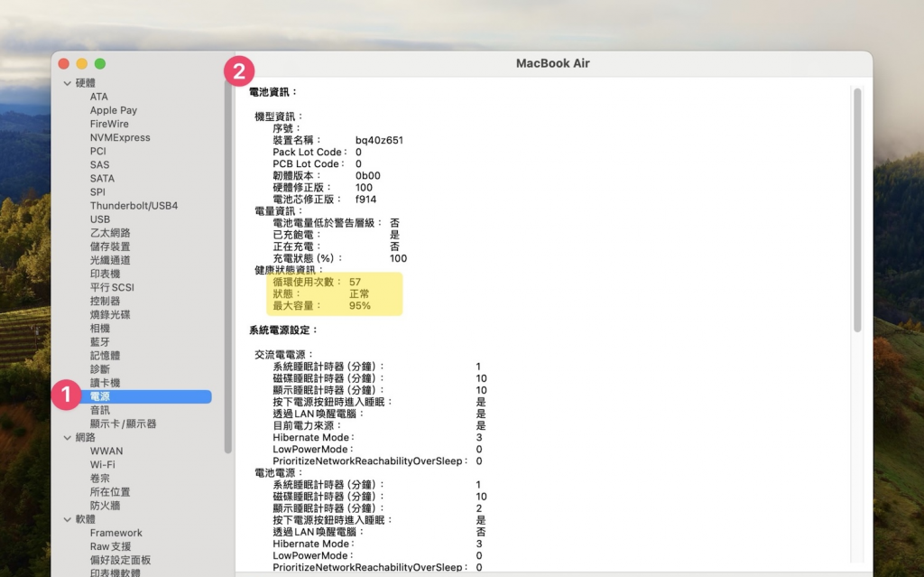Select 藍牙 Bluetooth entry
This screenshot has width=924, height=577.
coord(99,341)
